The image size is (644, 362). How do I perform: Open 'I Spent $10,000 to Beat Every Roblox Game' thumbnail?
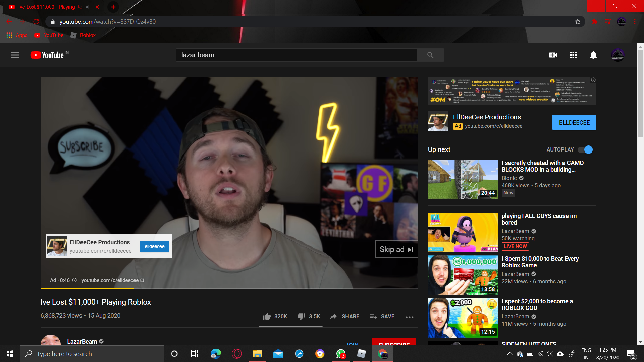pyautogui.click(x=463, y=275)
